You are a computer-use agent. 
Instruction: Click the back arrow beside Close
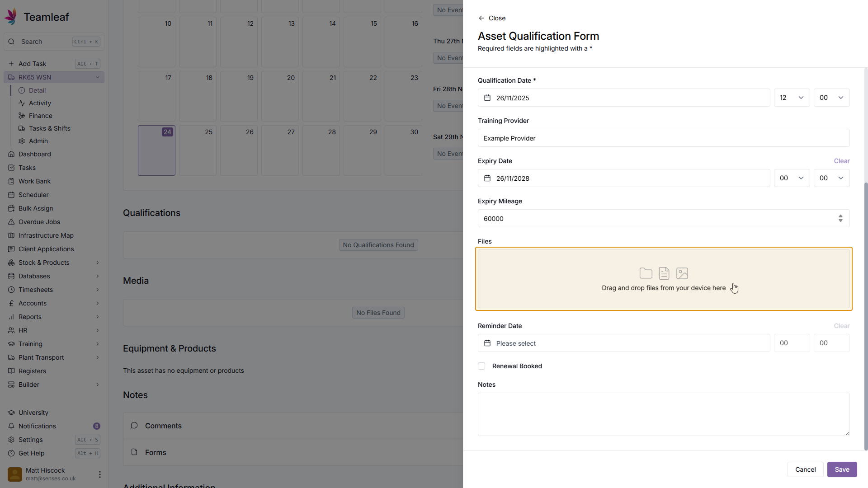point(481,18)
